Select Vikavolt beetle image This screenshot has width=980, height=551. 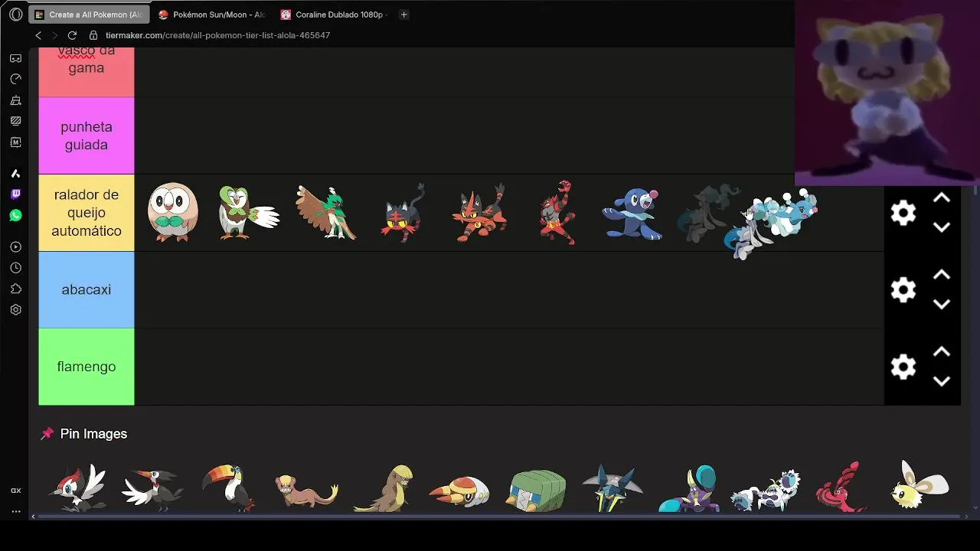[x=612, y=487]
